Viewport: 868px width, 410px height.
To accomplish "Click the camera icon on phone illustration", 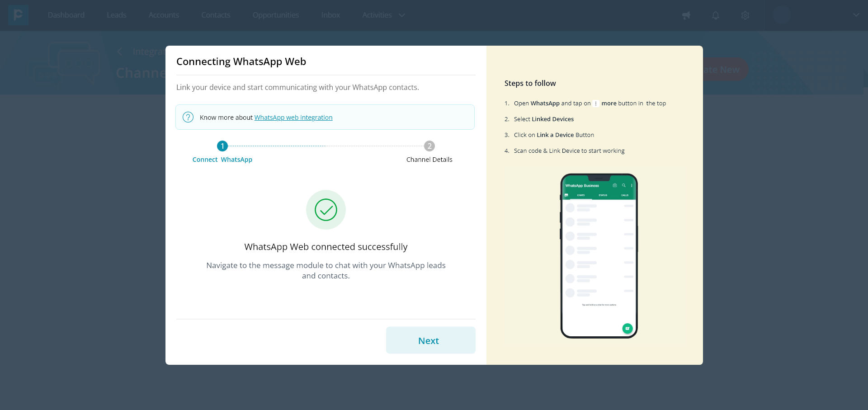I will 615,185.
